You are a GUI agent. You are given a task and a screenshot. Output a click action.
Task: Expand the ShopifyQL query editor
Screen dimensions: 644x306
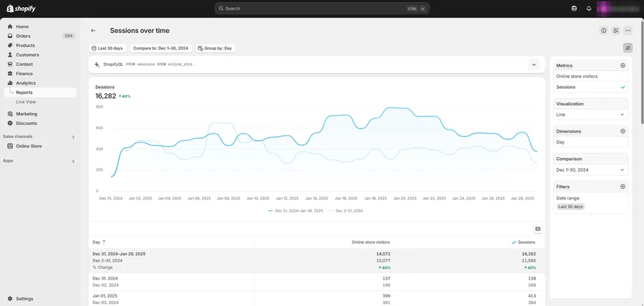(534, 65)
